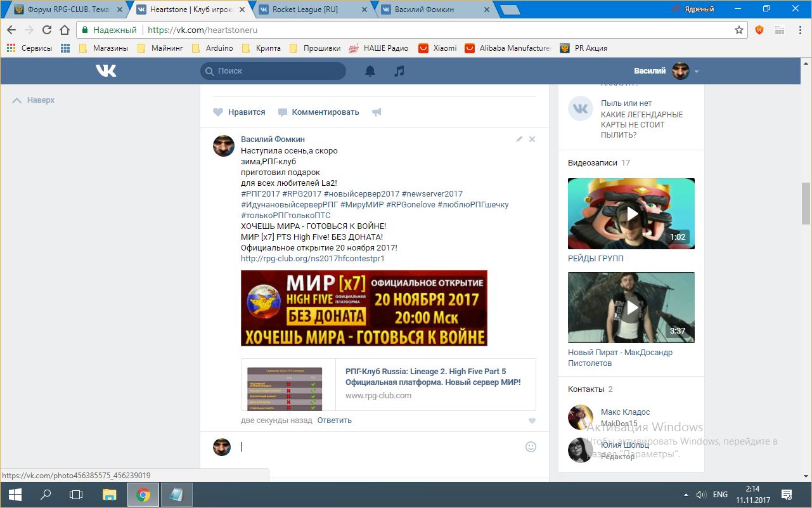Open the PR Акция bookmark
The width and height of the screenshot is (812, 508).
[x=584, y=48]
